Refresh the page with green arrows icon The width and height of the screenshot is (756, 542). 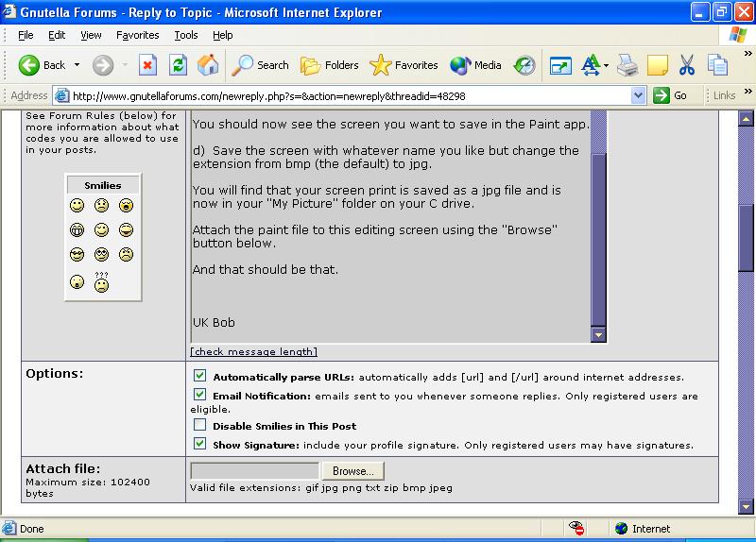coord(178,65)
